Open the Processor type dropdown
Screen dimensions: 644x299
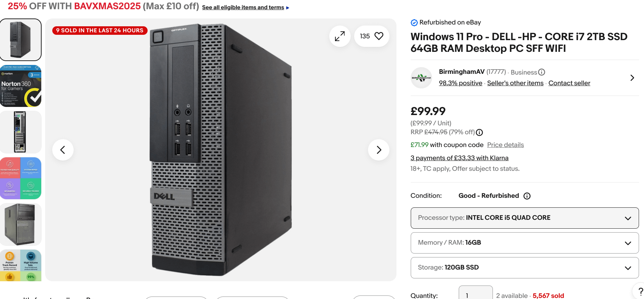click(x=525, y=218)
